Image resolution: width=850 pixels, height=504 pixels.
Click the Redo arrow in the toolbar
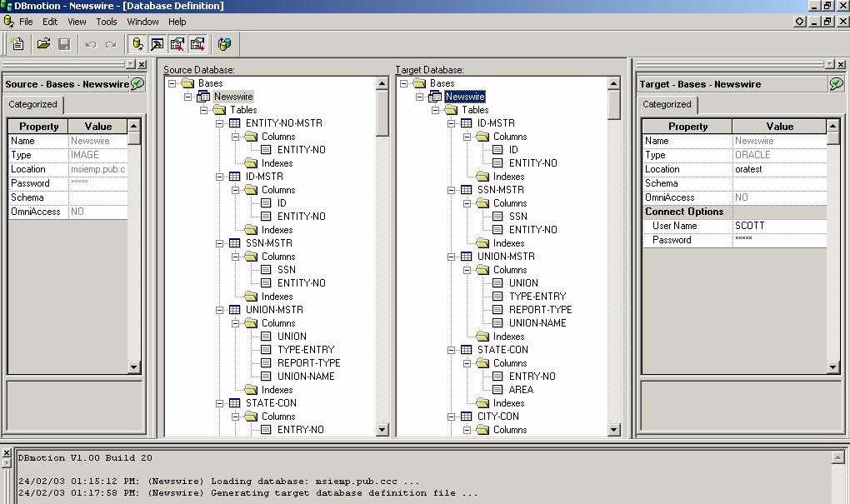pyautogui.click(x=111, y=44)
